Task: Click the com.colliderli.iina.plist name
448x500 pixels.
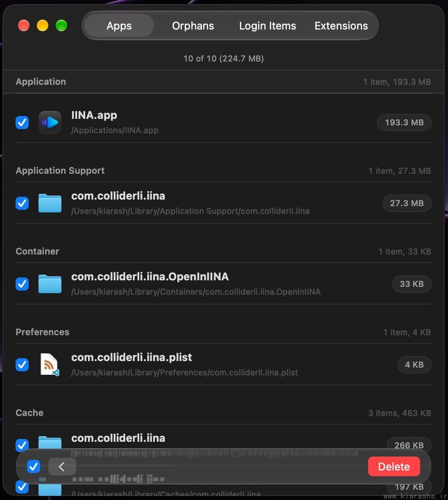Action: (x=131, y=357)
